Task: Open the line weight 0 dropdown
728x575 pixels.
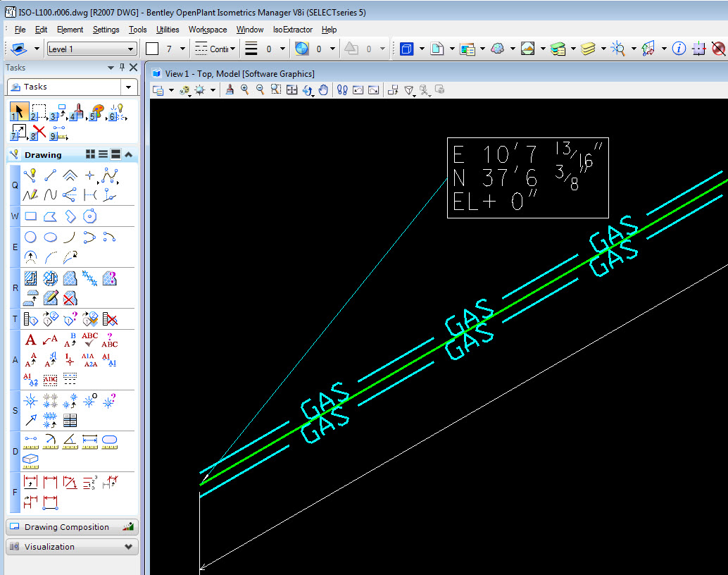Action: pos(282,49)
